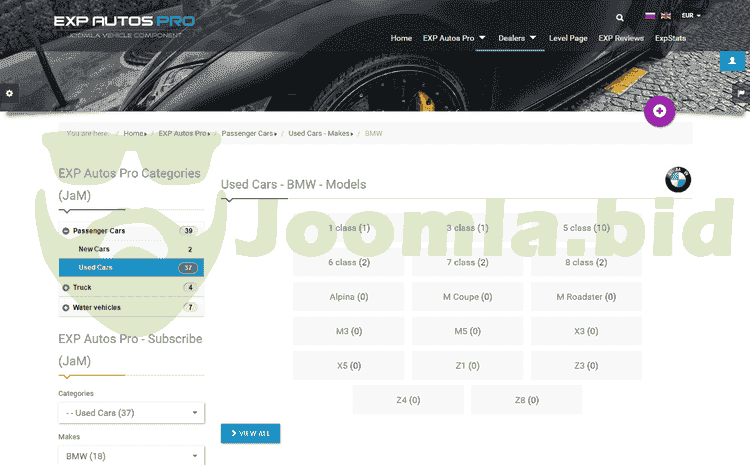Viewport: 750px width, 465px height.
Task: Click the BMW logo emblem
Action: (x=678, y=179)
